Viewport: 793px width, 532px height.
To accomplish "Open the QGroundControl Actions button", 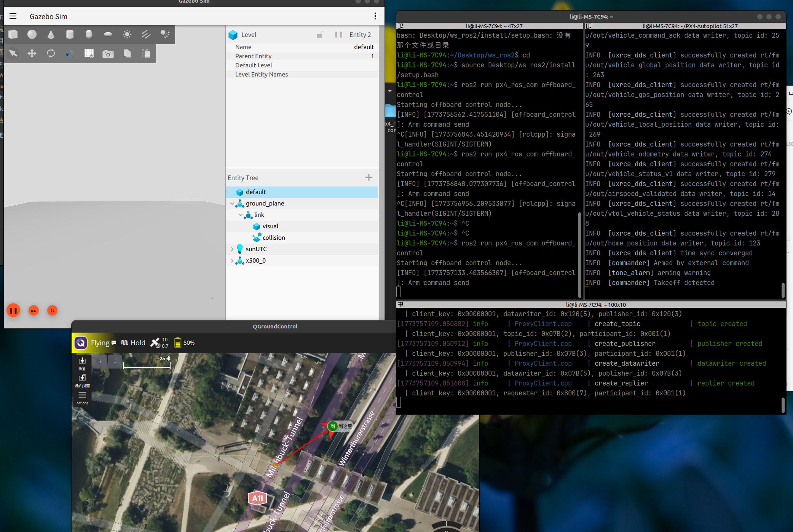I will click(82, 398).
